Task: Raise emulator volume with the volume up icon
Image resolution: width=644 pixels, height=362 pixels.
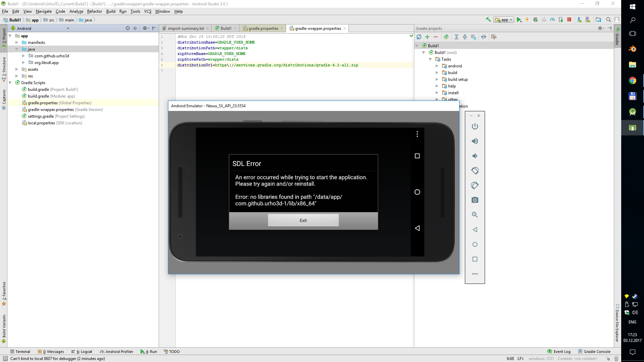Action: point(475,141)
